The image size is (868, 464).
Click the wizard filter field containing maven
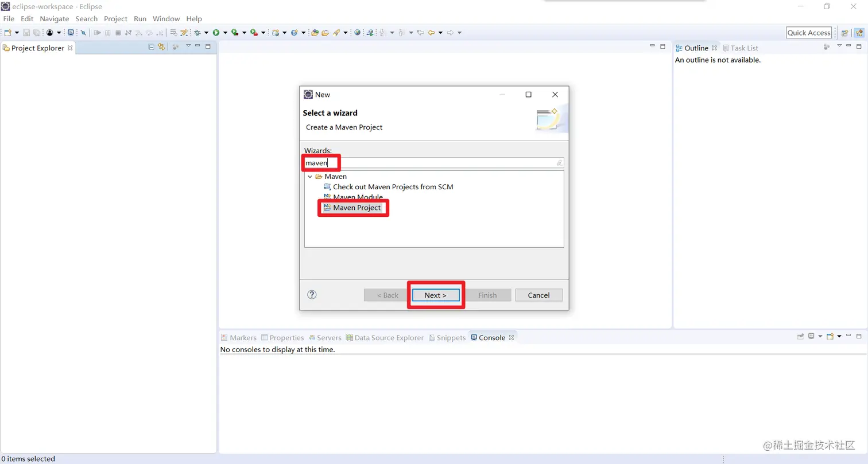(434, 163)
